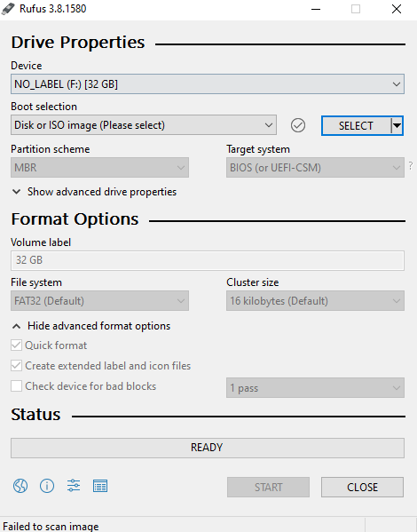Click the question mark beside Target system

pos(411,166)
